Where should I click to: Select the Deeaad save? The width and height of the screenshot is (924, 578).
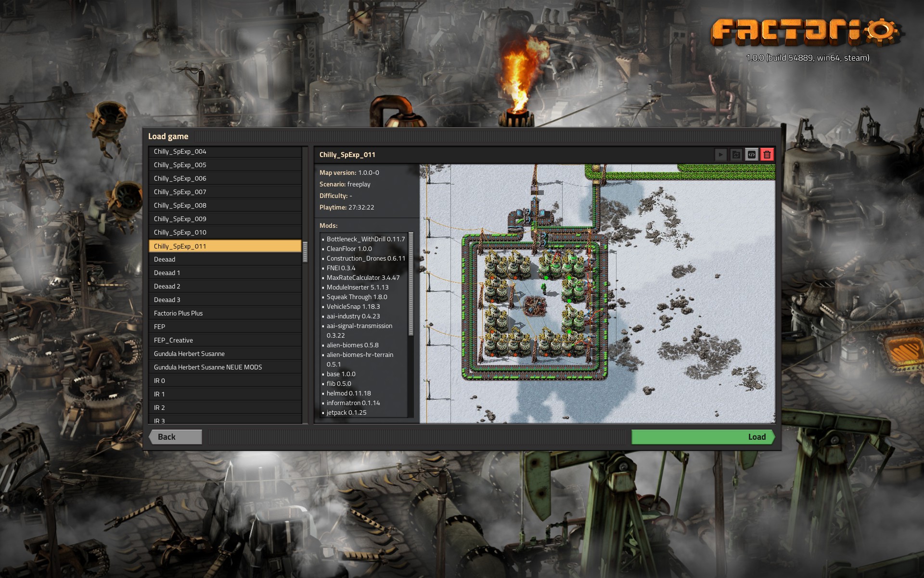point(225,259)
